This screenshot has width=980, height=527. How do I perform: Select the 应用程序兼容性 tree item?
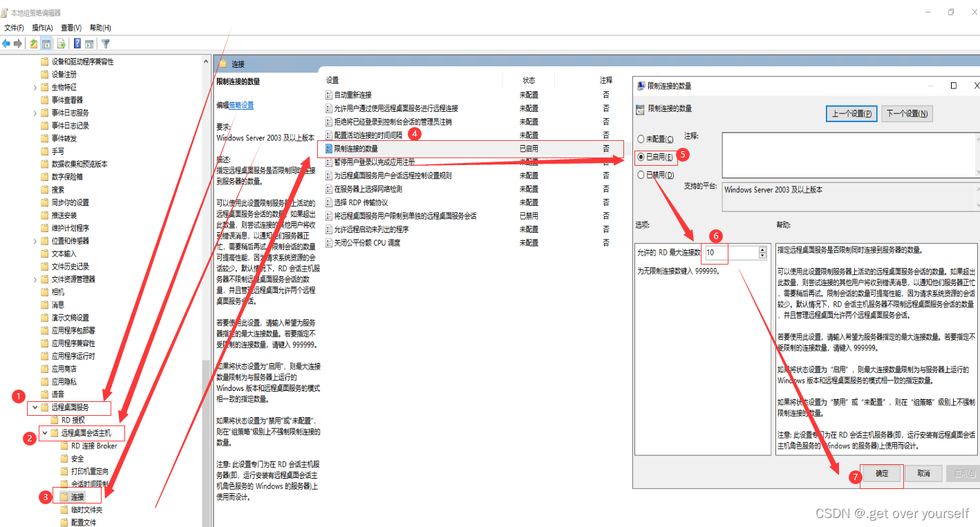(73, 343)
